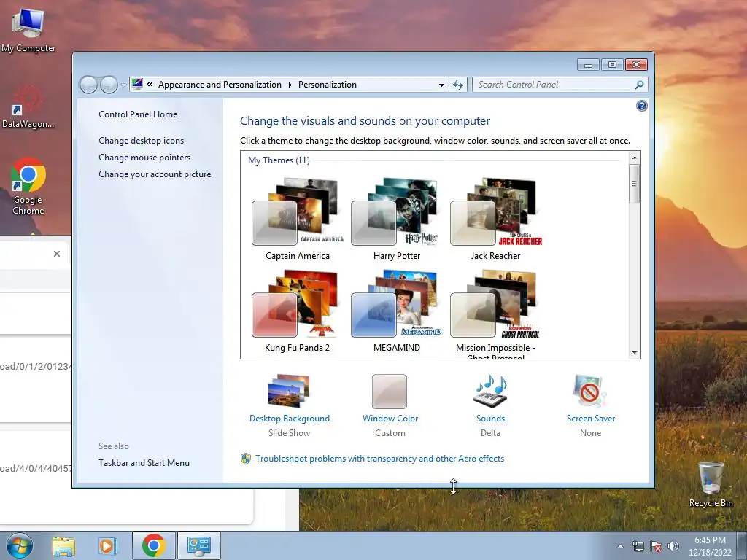This screenshot has height=560, width=747.
Task: Click the Control Panel taskbar button
Action: click(198, 545)
